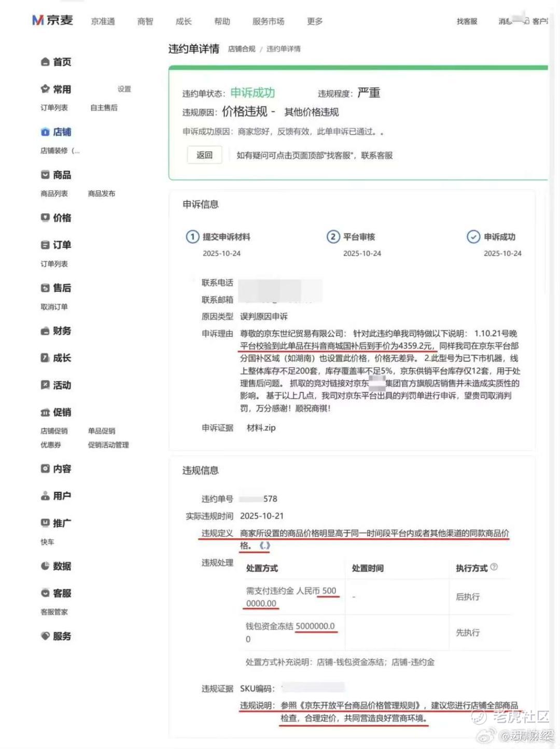The height and width of the screenshot is (749, 560).
Task: Open the 用户 sidebar icon
Action: (45, 496)
